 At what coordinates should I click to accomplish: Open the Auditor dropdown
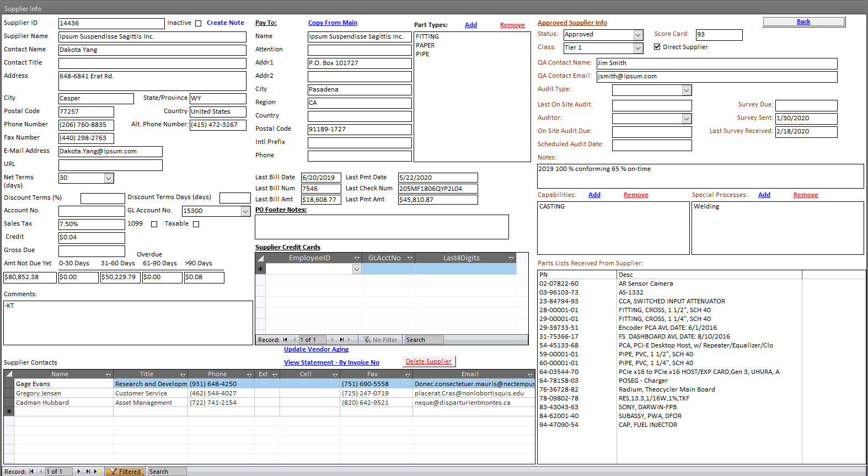pyautogui.click(x=687, y=119)
